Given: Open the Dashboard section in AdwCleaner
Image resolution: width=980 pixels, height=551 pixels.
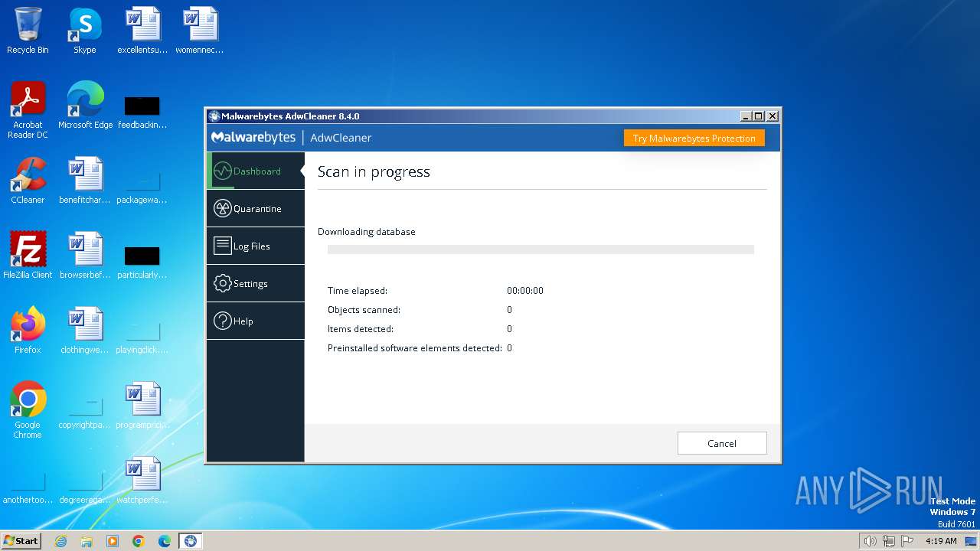Looking at the screenshot, I should [256, 171].
